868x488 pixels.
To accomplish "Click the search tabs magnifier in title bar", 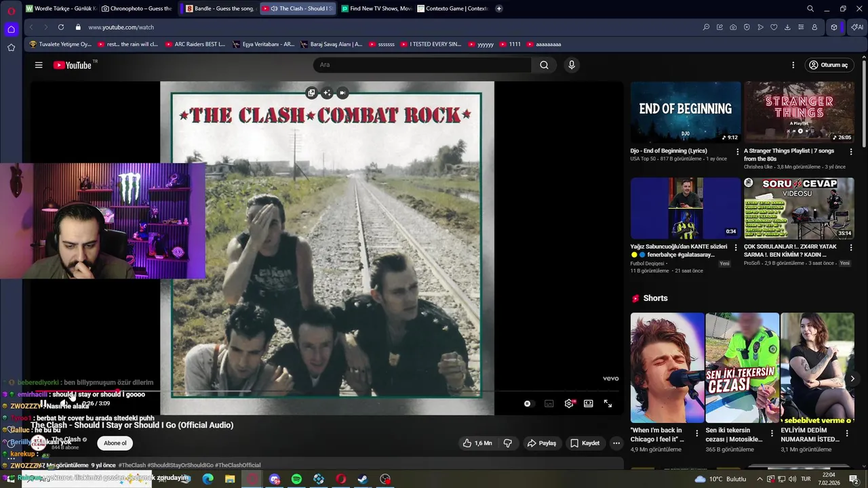I will (x=810, y=9).
